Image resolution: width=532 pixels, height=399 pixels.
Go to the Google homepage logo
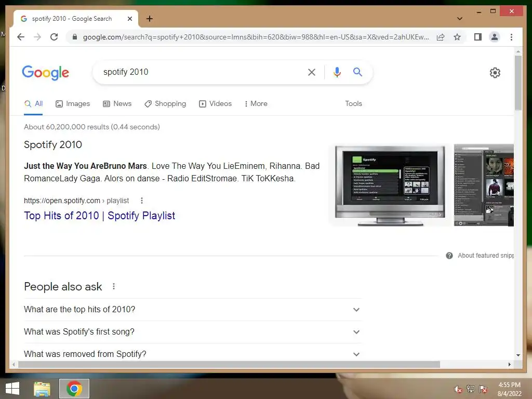[46, 73]
